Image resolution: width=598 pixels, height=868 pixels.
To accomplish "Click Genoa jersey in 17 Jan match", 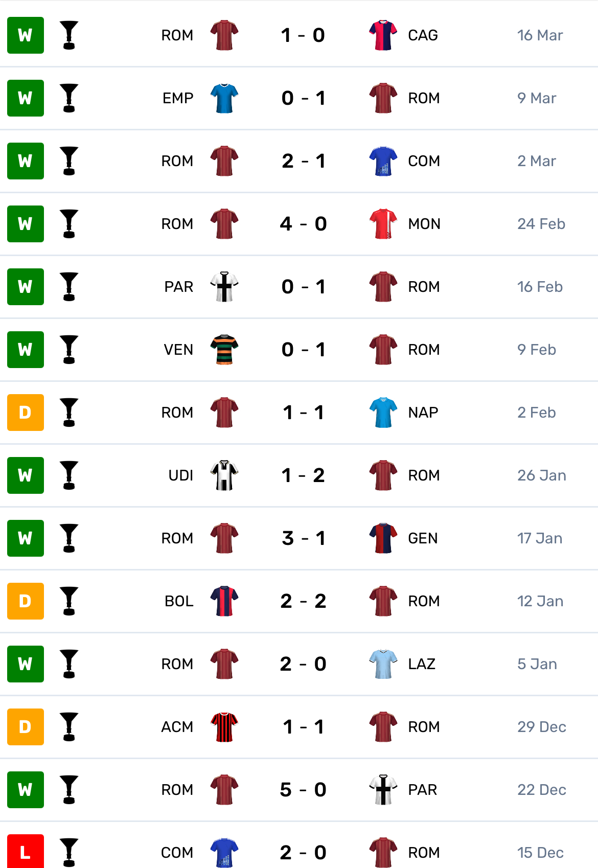I will (x=383, y=538).
